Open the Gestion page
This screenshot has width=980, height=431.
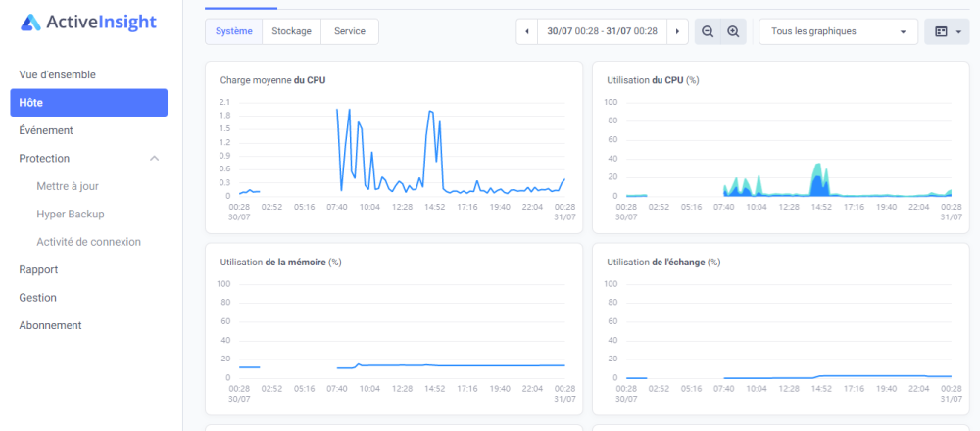(38, 298)
